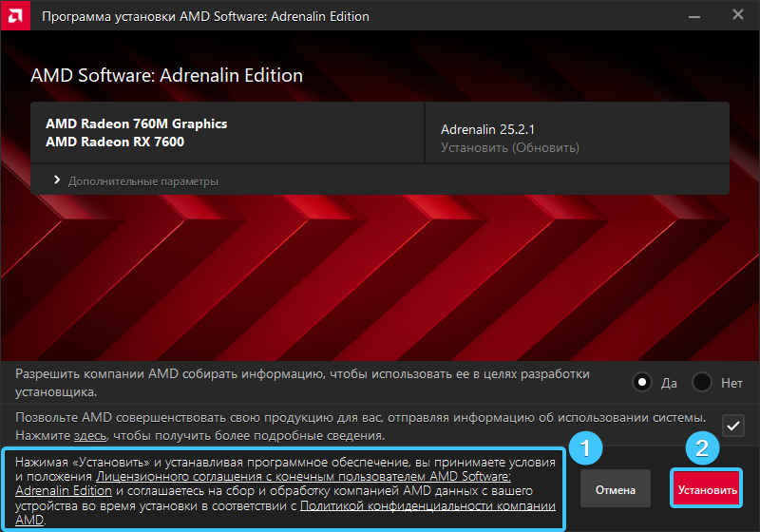
Task: Click the AMD logo in the title bar
Action: point(15,15)
